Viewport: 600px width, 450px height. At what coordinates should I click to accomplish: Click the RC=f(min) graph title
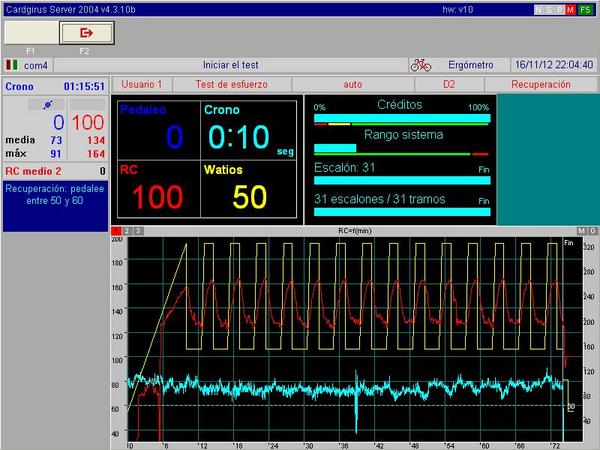(x=355, y=231)
